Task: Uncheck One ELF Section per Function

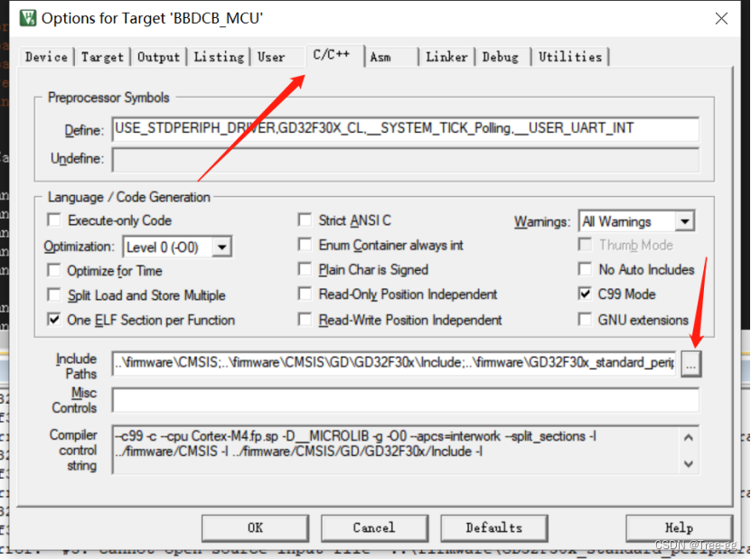Action: pos(54,319)
